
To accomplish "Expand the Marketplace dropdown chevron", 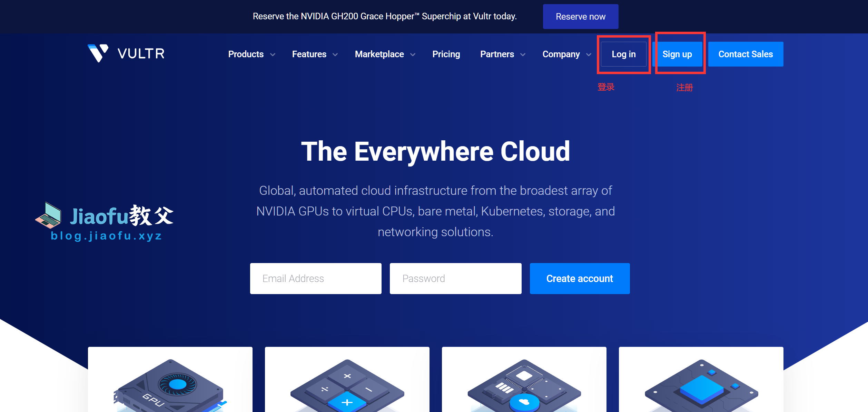I will [x=413, y=54].
